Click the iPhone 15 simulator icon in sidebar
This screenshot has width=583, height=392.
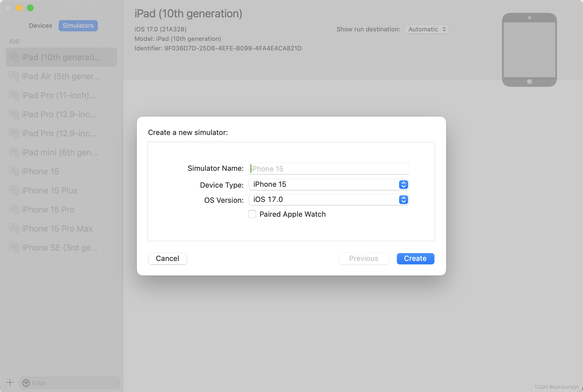(14, 171)
